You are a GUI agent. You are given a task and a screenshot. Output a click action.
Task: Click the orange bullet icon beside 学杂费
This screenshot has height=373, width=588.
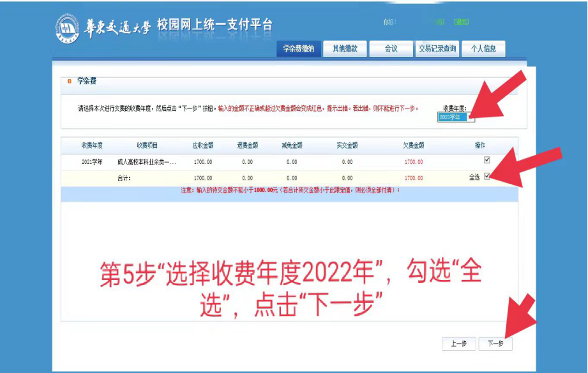click(x=69, y=82)
